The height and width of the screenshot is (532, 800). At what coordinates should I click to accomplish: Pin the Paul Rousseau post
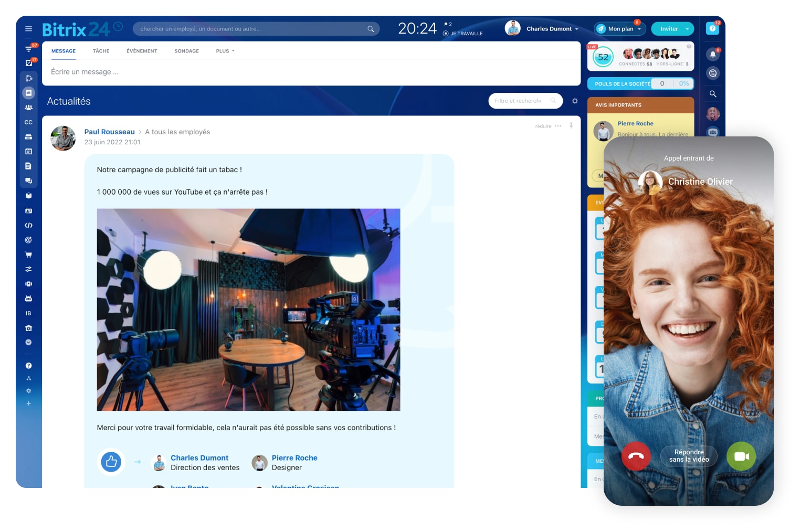(571, 126)
